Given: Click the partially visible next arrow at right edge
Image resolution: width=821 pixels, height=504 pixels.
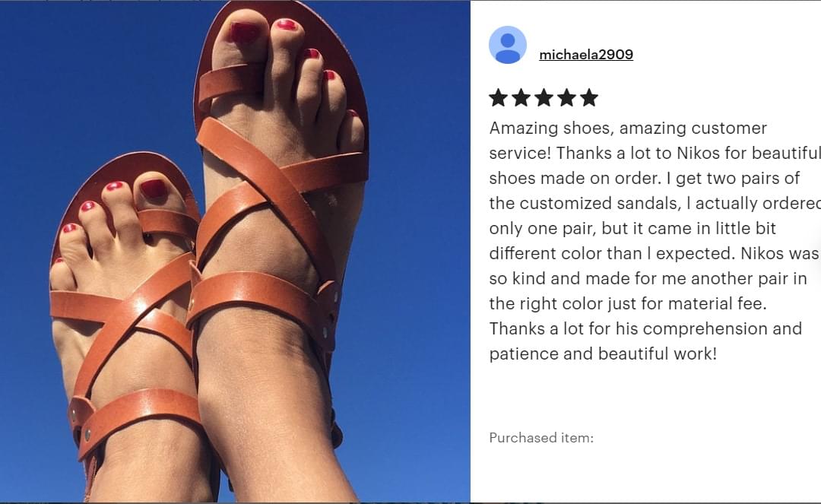Looking at the screenshot, I should coord(816,260).
